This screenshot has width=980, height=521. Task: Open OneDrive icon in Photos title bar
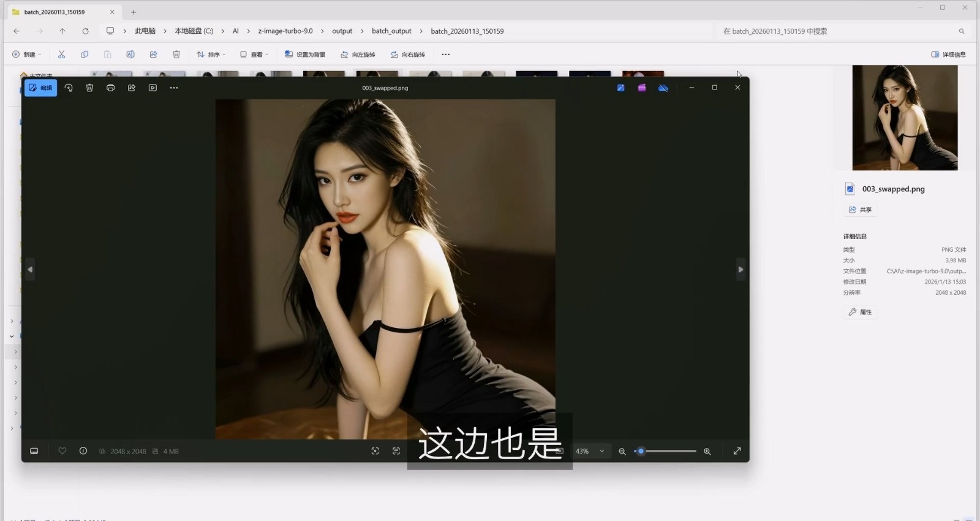663,88
